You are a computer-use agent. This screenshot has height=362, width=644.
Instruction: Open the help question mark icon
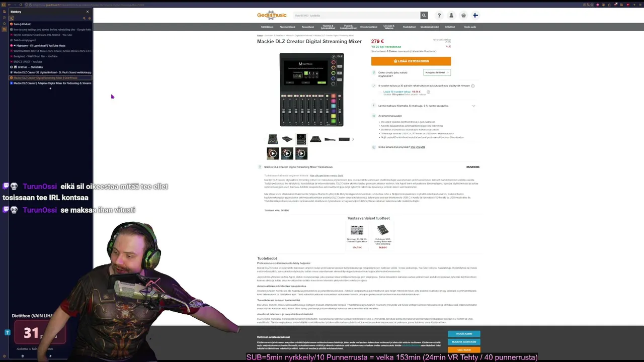click(439, 16)
